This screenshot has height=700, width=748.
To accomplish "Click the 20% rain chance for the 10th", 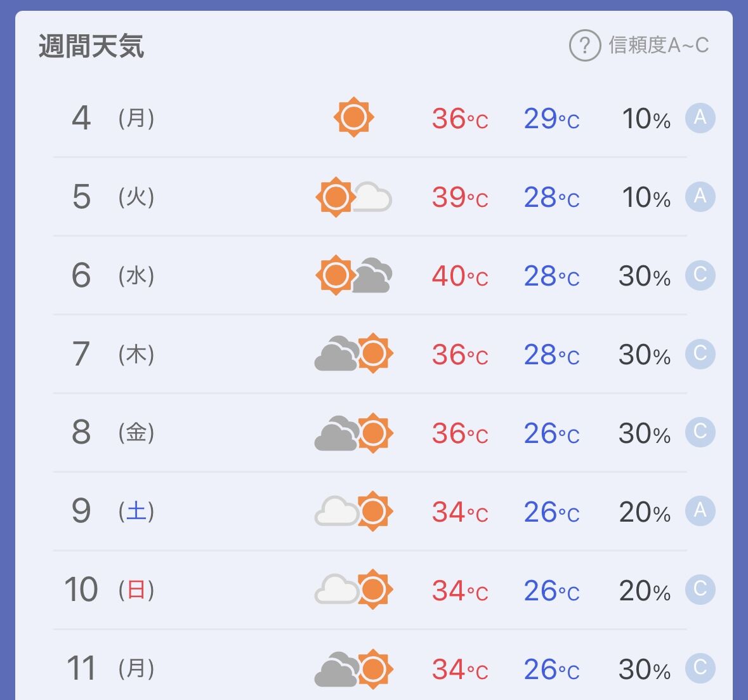I will [x=645, y=591].
